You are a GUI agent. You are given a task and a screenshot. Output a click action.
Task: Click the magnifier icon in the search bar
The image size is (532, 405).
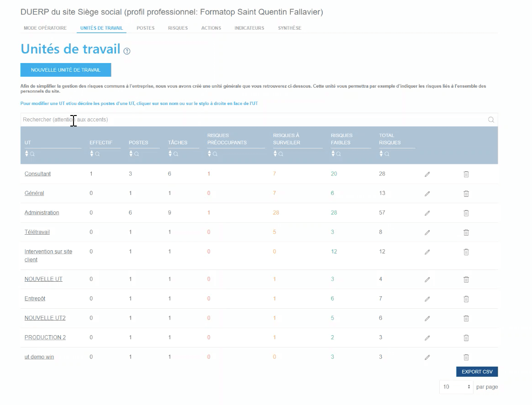coord(491,120)
